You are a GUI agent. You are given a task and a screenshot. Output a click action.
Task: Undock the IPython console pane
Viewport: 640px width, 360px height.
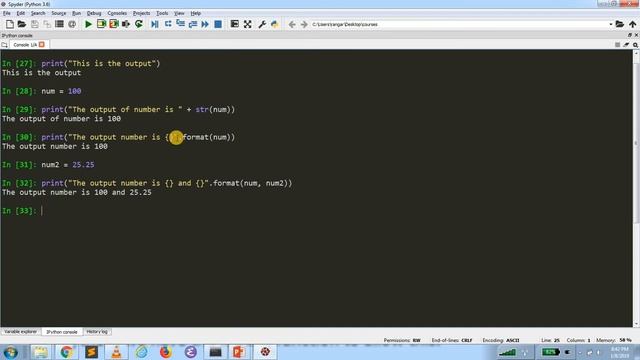click(630, 36)
